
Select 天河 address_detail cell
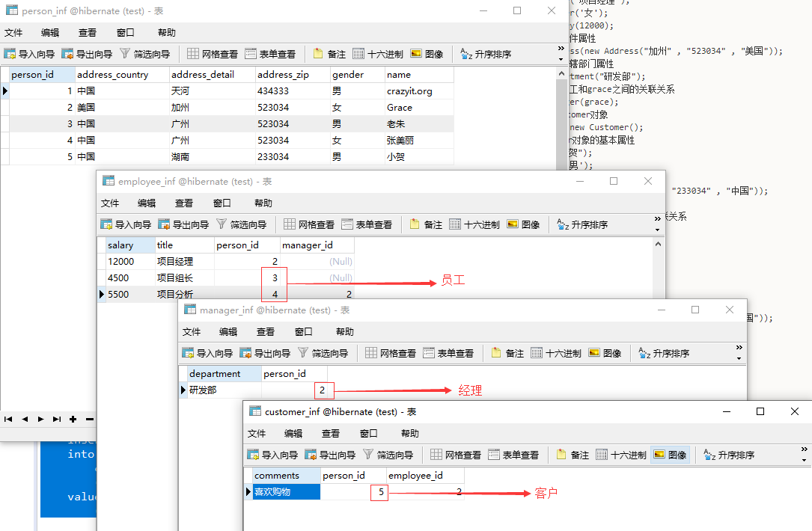(x=213, y=91)
